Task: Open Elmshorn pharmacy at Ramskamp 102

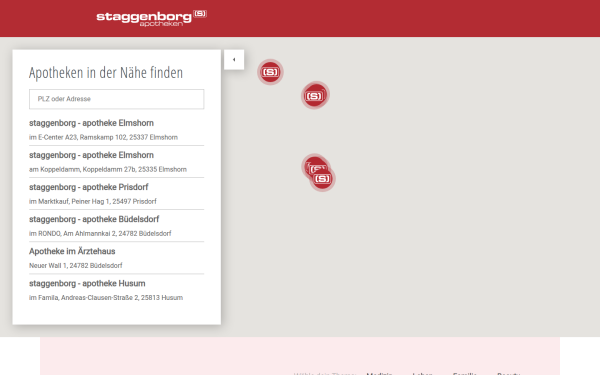Action: [x=117, y=130]
